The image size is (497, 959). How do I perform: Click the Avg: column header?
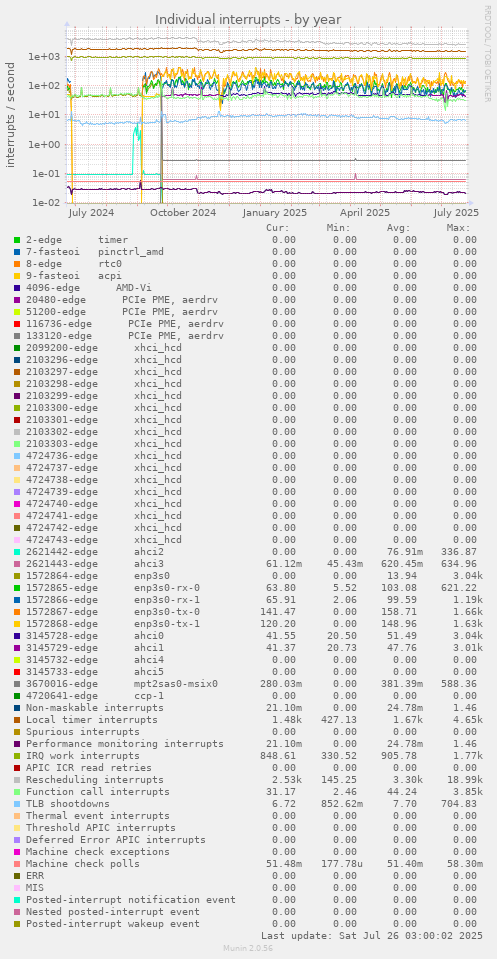(x=402, y=228)
